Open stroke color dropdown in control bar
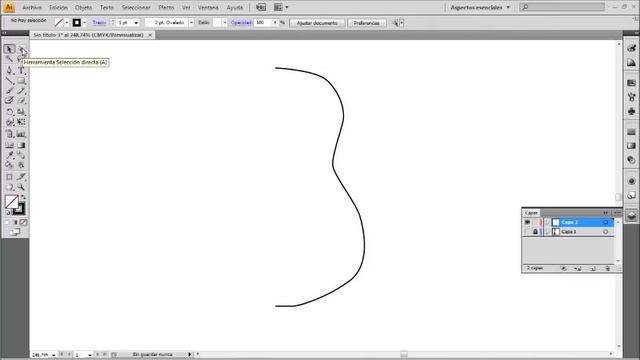Screen dimensions: 640x360 [x=84, y=23]
